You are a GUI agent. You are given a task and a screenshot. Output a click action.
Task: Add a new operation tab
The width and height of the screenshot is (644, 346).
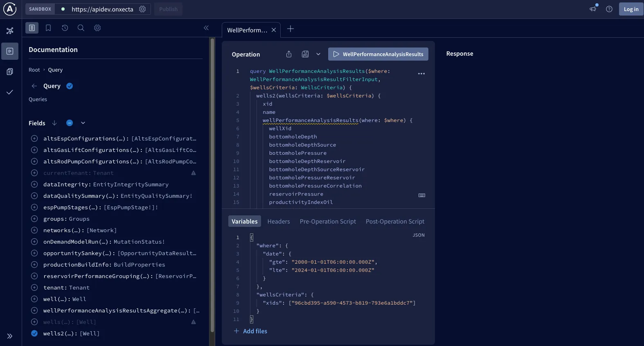[x=290, y=29]
